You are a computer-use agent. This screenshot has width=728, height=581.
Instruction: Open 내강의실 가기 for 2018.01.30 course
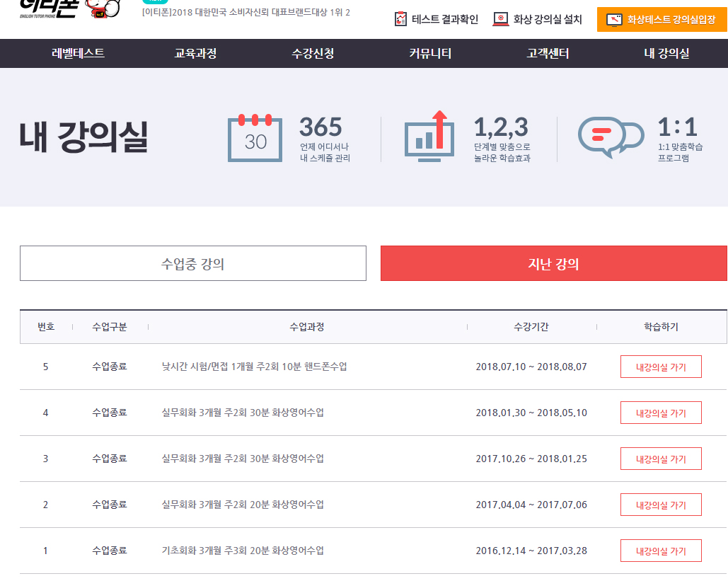tap(661, 413)
